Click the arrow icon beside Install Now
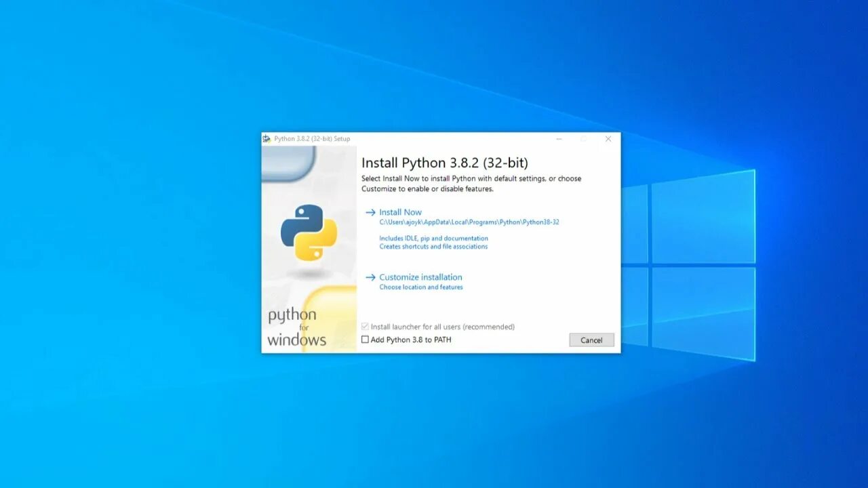Image resolution: width=868 pixels, height=488 pixels. (x=370, y=212)
